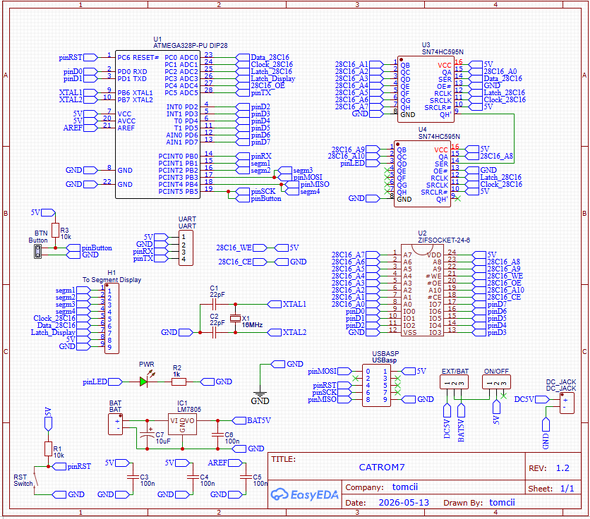The image size is (590, 519).
Task: Select the pinMISO net flag beside U1
Action: tap(307, 184)
